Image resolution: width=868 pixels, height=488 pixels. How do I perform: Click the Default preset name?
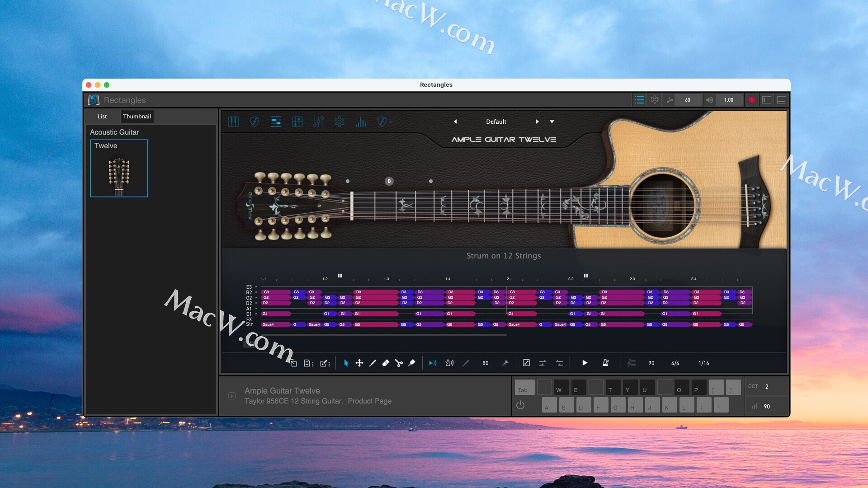[x=496, y=122]
